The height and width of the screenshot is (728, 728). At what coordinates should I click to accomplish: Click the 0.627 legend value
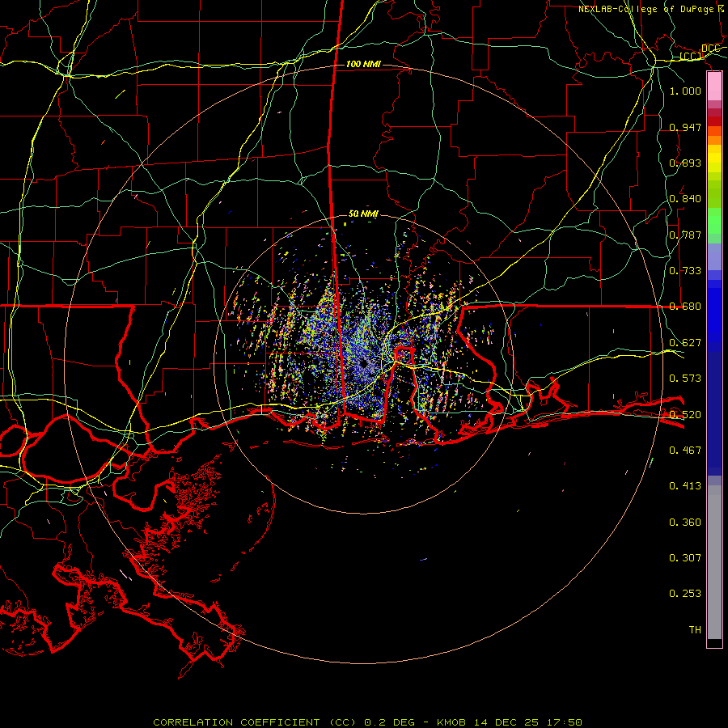[685, 343]
